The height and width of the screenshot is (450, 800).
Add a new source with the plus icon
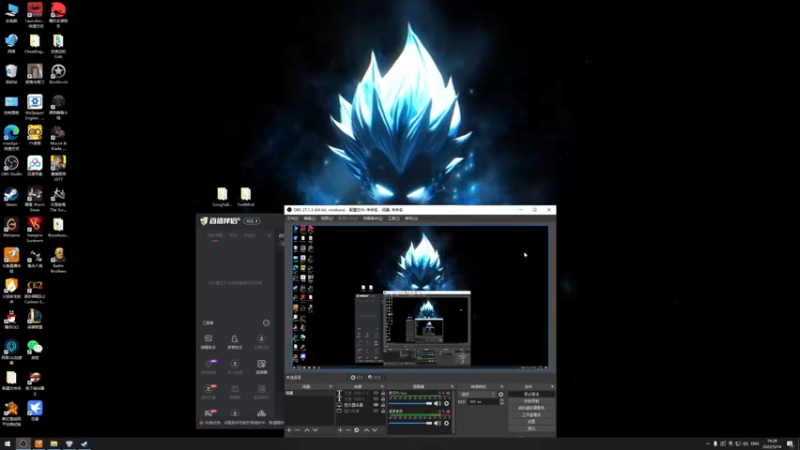[x=340, y=430]
